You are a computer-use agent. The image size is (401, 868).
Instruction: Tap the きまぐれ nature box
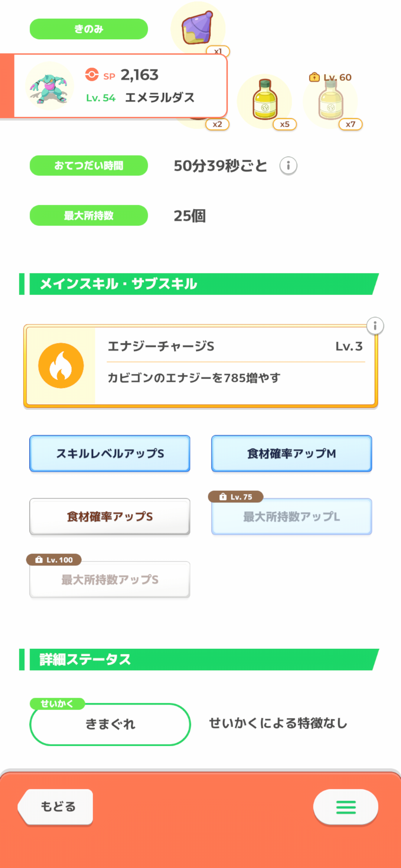(x=110, y=724)
